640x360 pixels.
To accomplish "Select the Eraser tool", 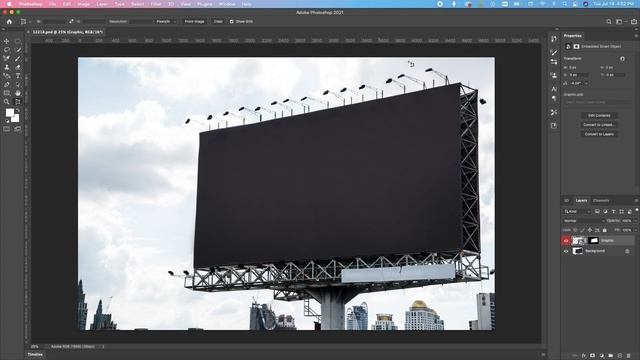I will [18, 67].
